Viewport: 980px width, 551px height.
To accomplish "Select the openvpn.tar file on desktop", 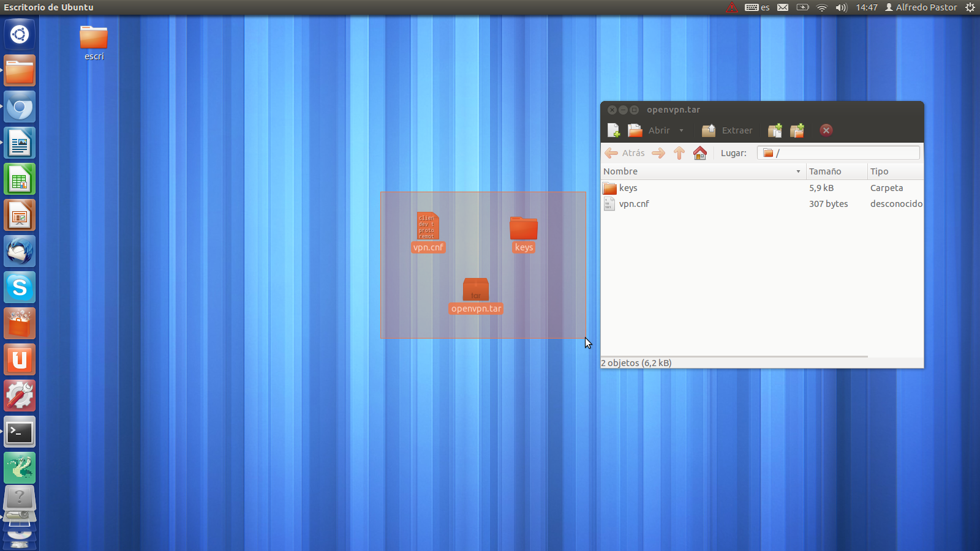I will tap(476, 291).
